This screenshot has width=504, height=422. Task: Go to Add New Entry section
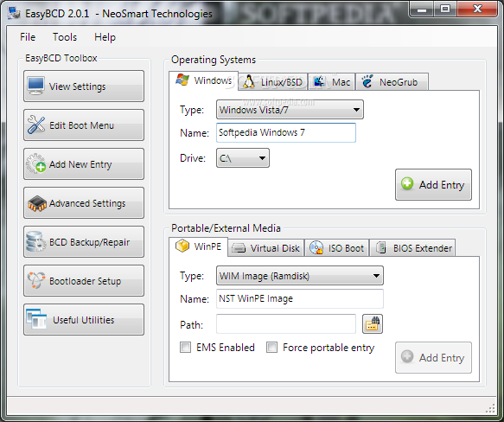[x=84, y=164]
